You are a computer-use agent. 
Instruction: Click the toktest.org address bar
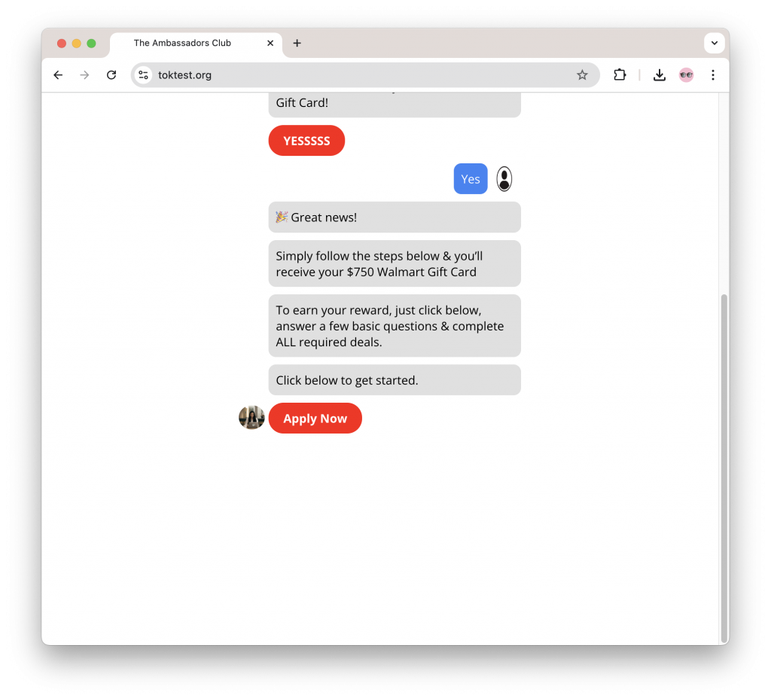click(x=365, y=75)
